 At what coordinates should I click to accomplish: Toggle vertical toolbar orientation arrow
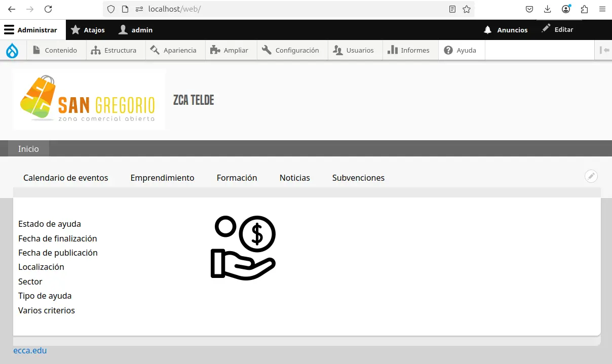603,50
